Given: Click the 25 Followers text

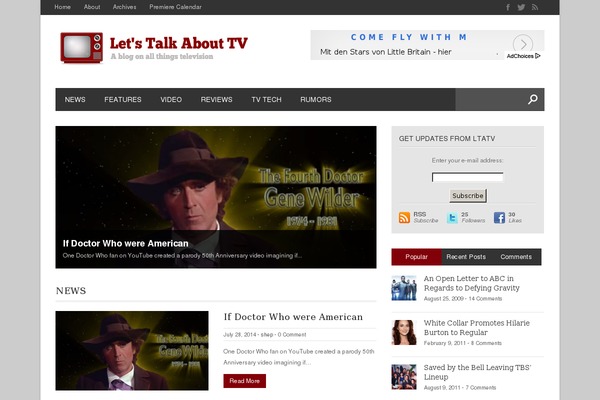Looking at the screenshot, I should pyautogui.click(x=473, y=217).
